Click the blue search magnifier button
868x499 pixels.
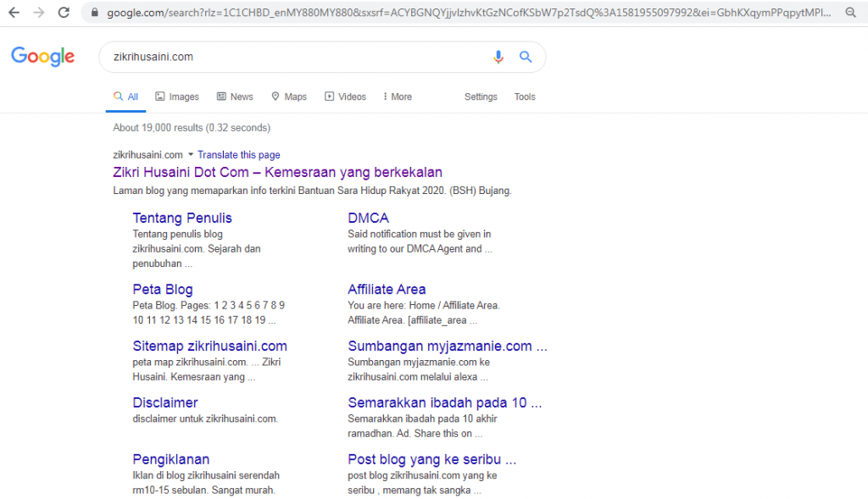click(526, 57)
